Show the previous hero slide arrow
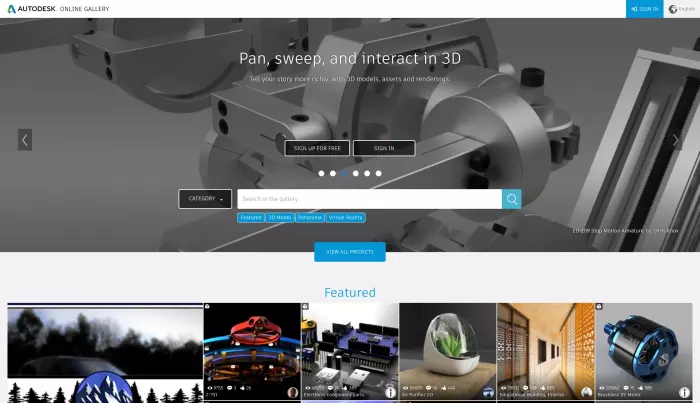Screen dimensions: 700x403 coord(25,140)
